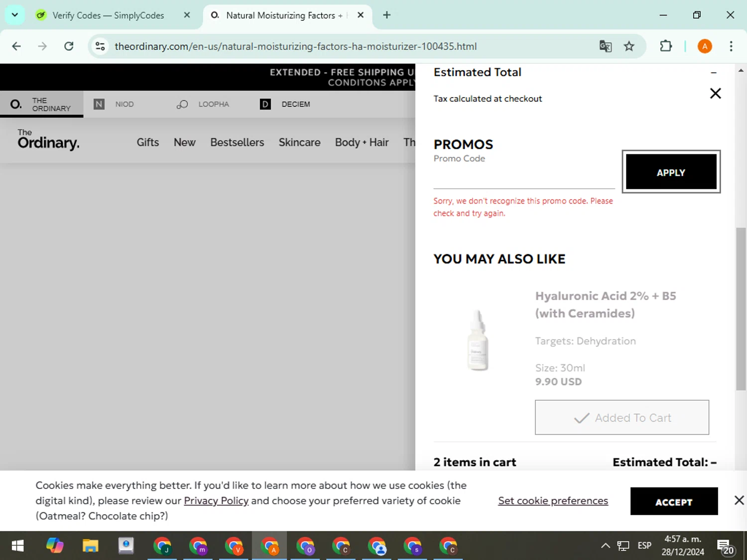Viewport: 747px width, 560px height.
Task: Open a new browser tab
Action: 386,15
